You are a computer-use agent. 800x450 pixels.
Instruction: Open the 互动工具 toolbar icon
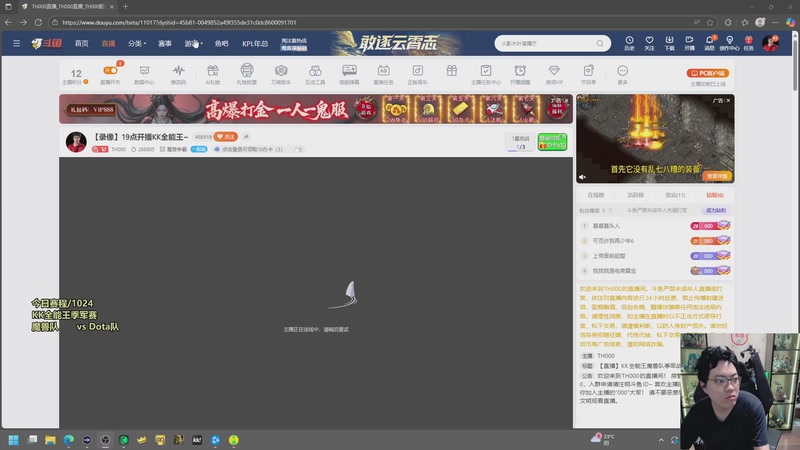coord(315,74)
